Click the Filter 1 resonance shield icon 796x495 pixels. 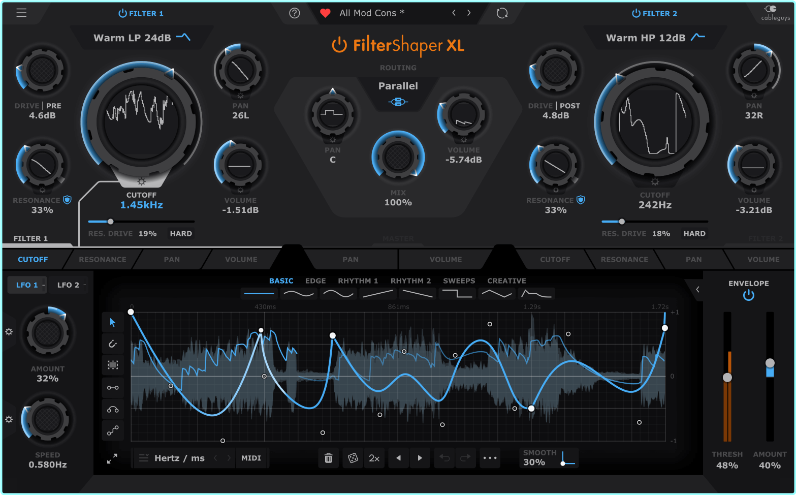pyautogui.click(x=67, y=200)
